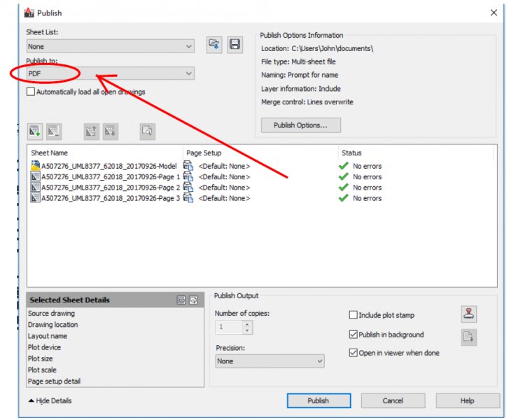Screen dimensions: 509x420
Task: Click the Page 2 sheet's page setup icon
Action: pos(188,188)
